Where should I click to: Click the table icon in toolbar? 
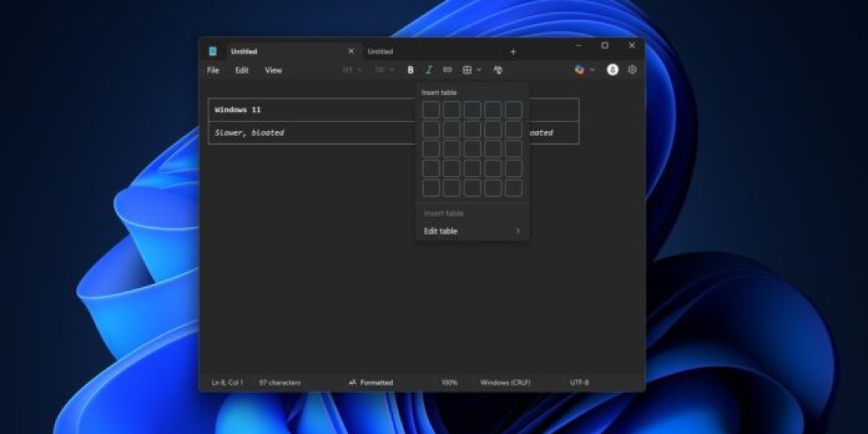point(467,70)
